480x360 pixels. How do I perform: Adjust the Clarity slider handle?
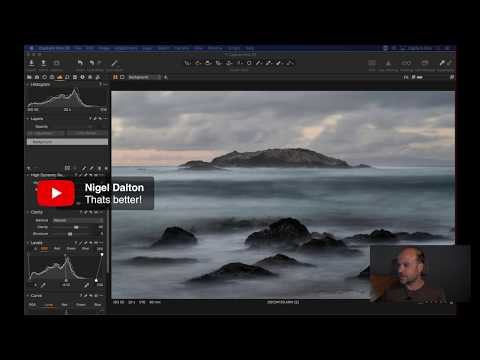(x=76, y=227)
